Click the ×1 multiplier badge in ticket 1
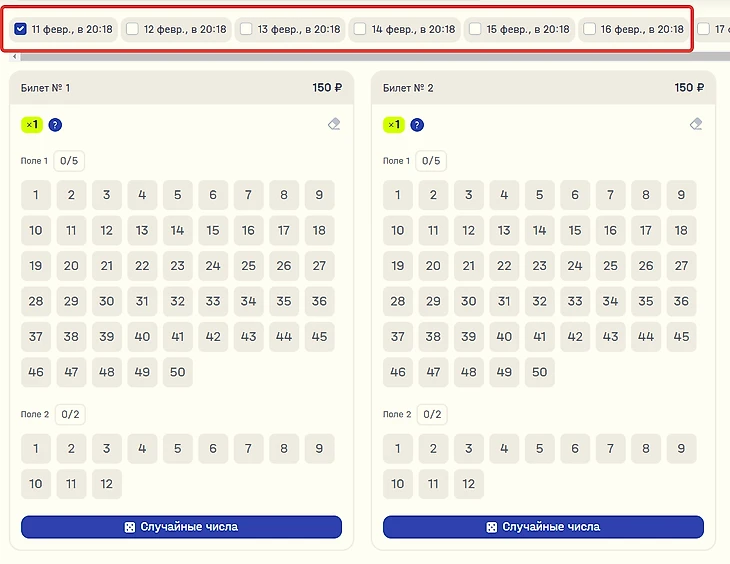The width and height of the screenshot is (730, 564). point(32,125)
